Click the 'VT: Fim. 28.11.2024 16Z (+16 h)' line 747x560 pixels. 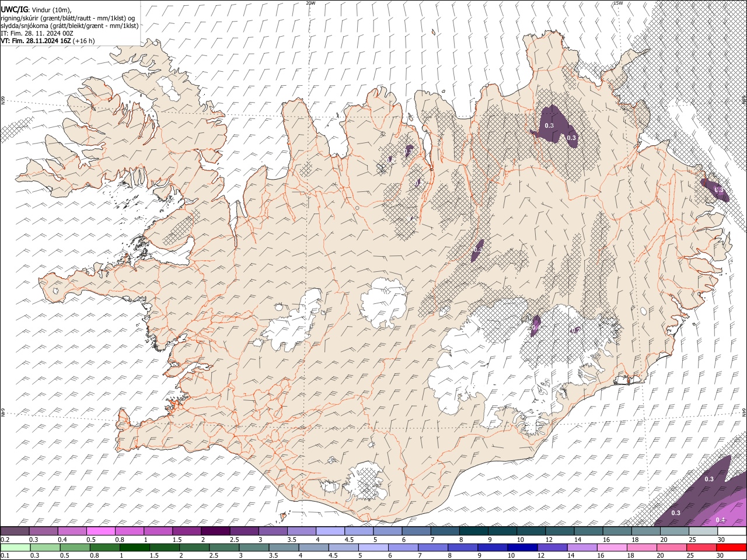click(x=48, y=41)
